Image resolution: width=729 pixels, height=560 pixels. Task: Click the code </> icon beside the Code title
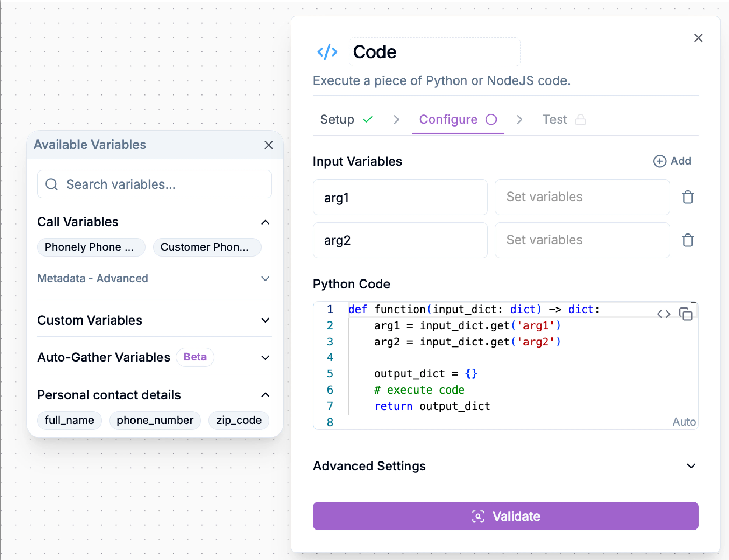pos(328,52)
